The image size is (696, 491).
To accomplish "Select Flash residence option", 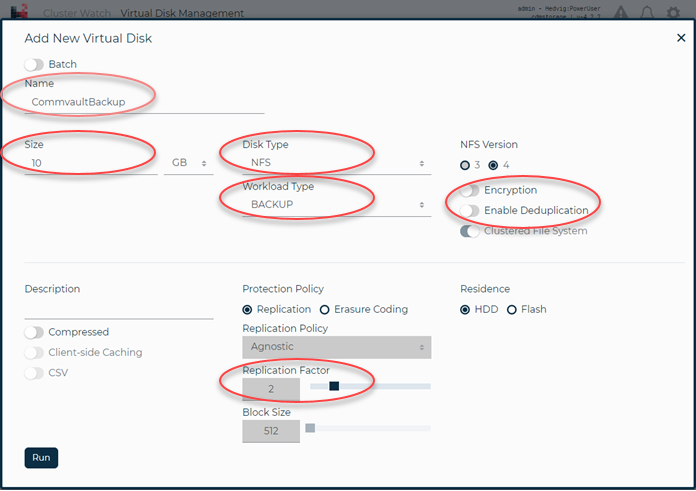I will pyautogui.click(x=512, y=310).
